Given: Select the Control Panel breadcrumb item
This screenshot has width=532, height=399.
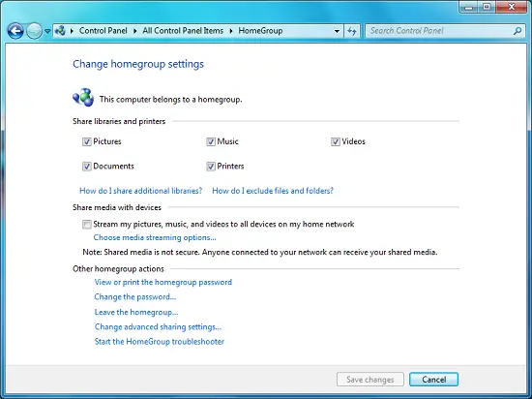Looking at the screenshot, I should point(103,31).
